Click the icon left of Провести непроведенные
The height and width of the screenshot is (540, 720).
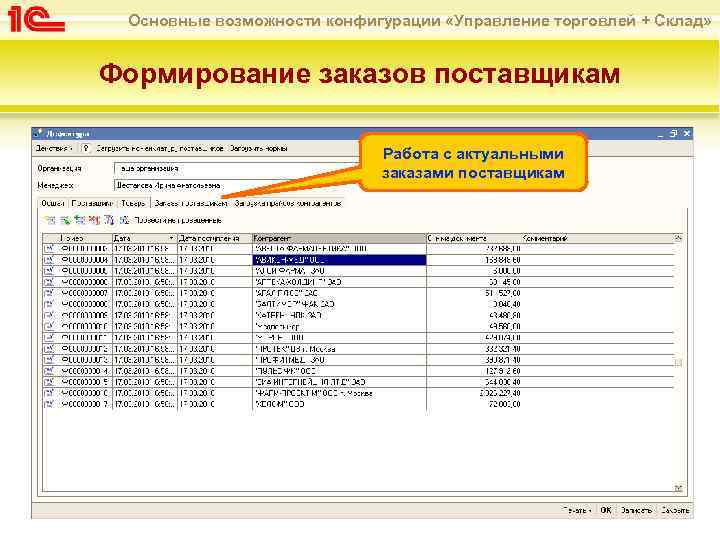click(124, 220)
